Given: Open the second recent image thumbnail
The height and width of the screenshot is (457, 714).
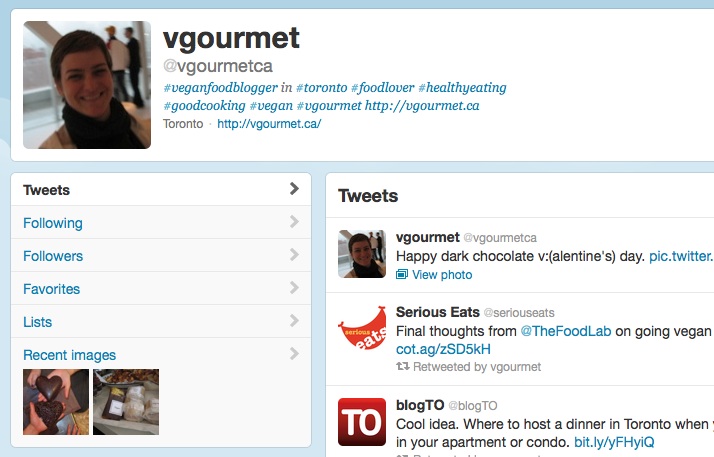Looking at the screenshot, I should click(126, 402).
